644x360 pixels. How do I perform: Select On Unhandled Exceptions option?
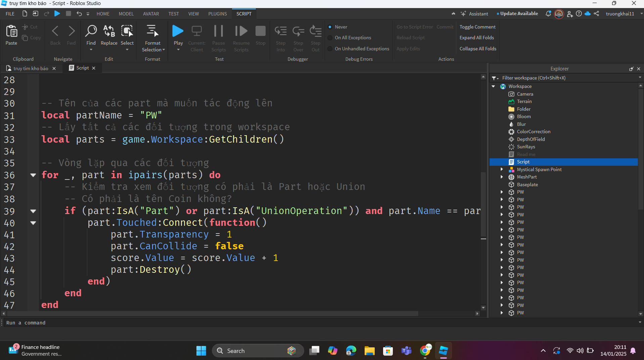330,49
